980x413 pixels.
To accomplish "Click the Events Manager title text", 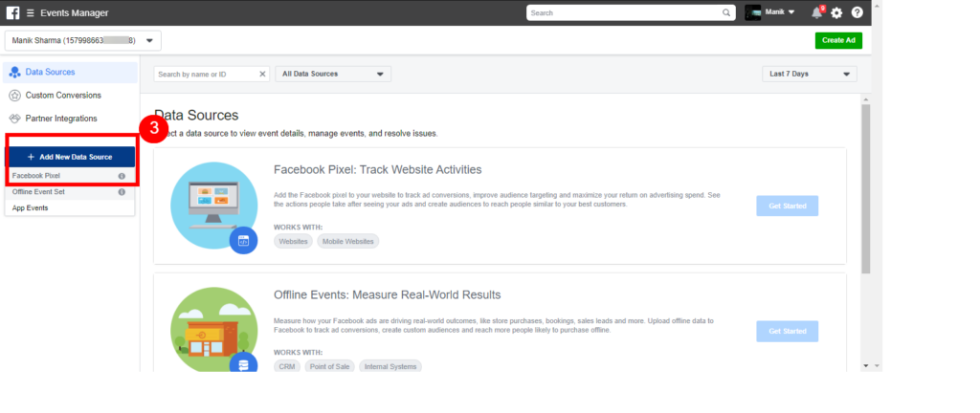I will click(x=75, y=13).
